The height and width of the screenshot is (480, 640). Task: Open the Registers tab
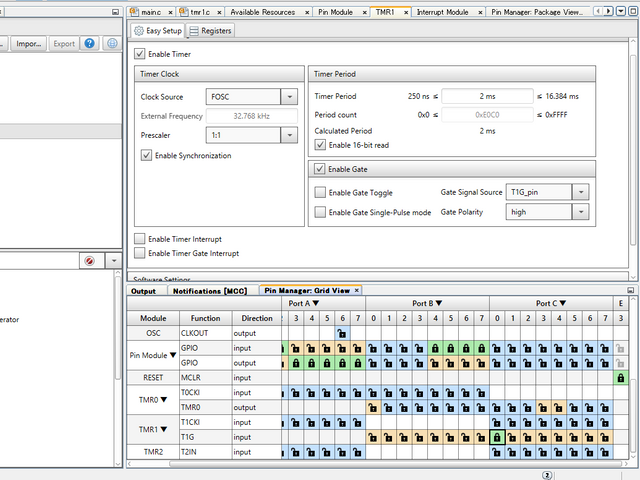[x=211, y=31]
